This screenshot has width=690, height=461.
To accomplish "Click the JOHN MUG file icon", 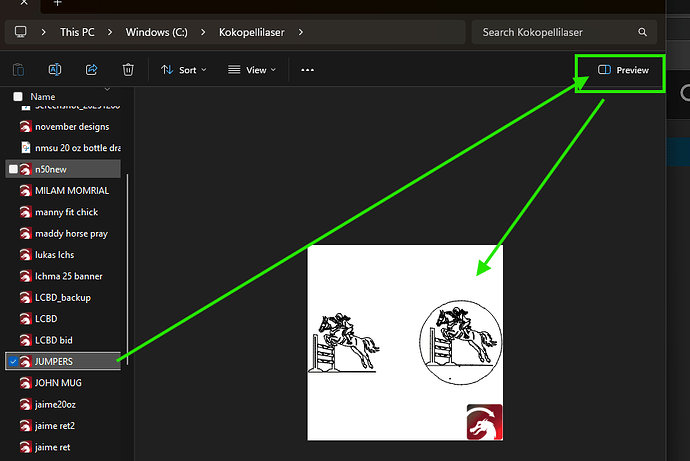I will point(26,383).
